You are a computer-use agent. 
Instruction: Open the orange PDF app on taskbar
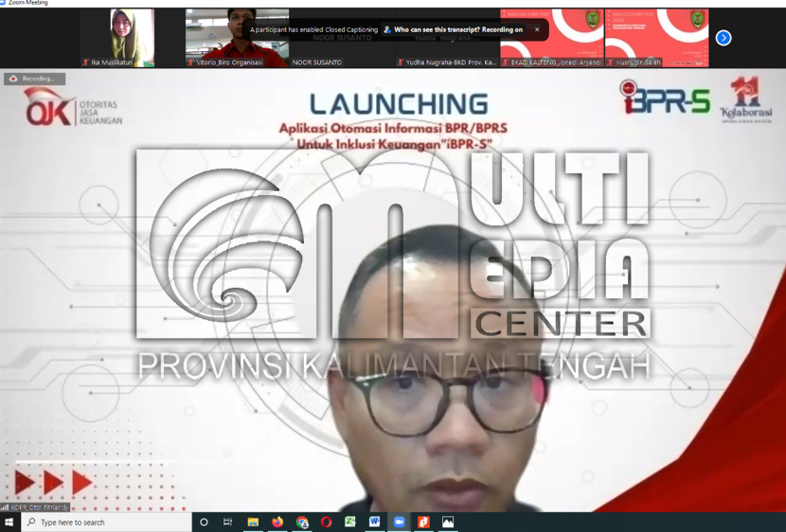[x=423, y=522]
